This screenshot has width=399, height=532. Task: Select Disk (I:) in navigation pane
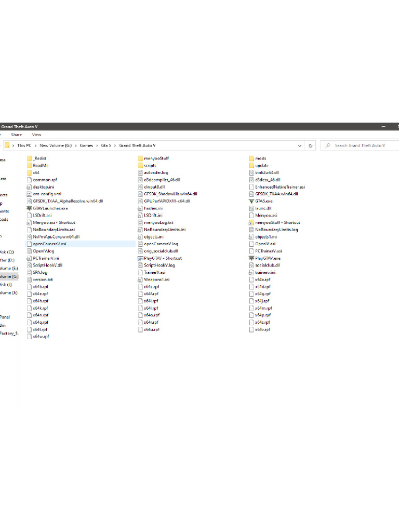6,285
